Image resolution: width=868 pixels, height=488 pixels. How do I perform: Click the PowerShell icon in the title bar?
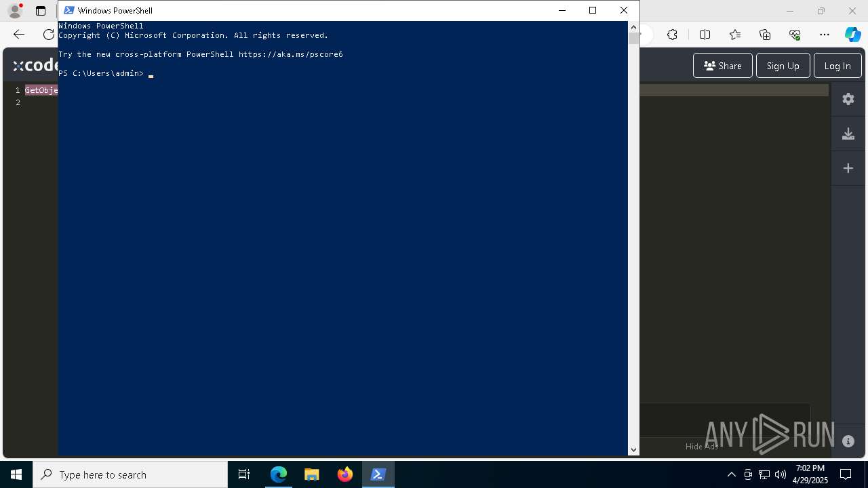(x=68, y=10)
